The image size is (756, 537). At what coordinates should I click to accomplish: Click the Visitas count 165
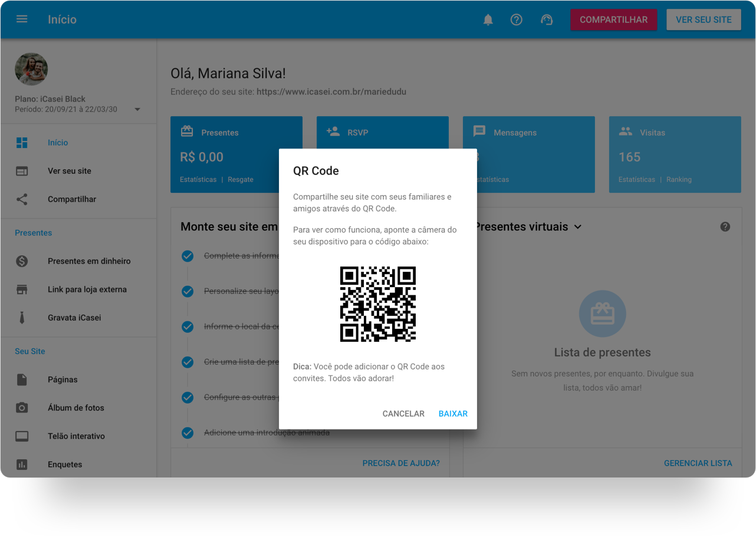(x=629, y=157)
